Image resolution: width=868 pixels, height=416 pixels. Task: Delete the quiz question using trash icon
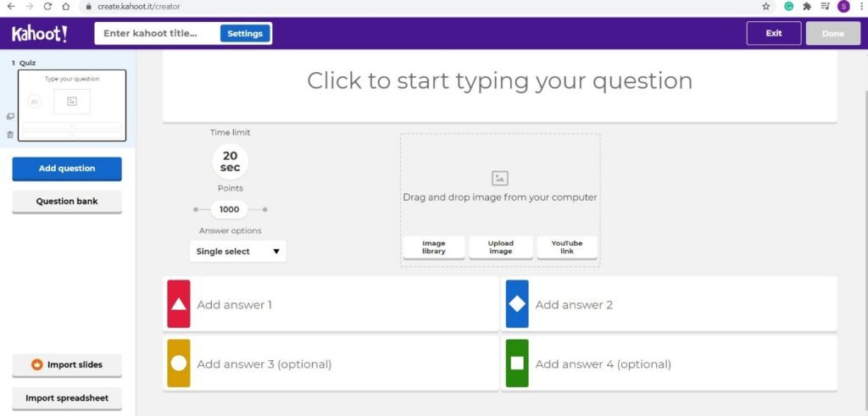point(10,134)
